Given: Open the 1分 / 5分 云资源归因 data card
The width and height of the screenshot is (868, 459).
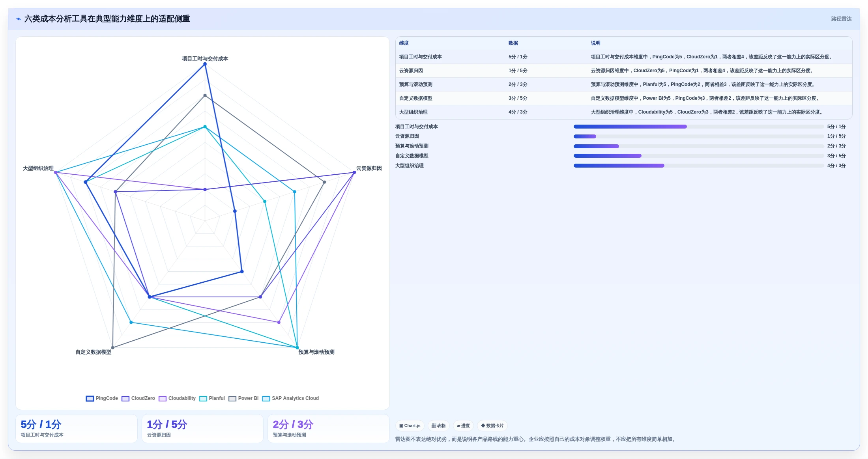Looking at the screenshot, I should (202, 429).
